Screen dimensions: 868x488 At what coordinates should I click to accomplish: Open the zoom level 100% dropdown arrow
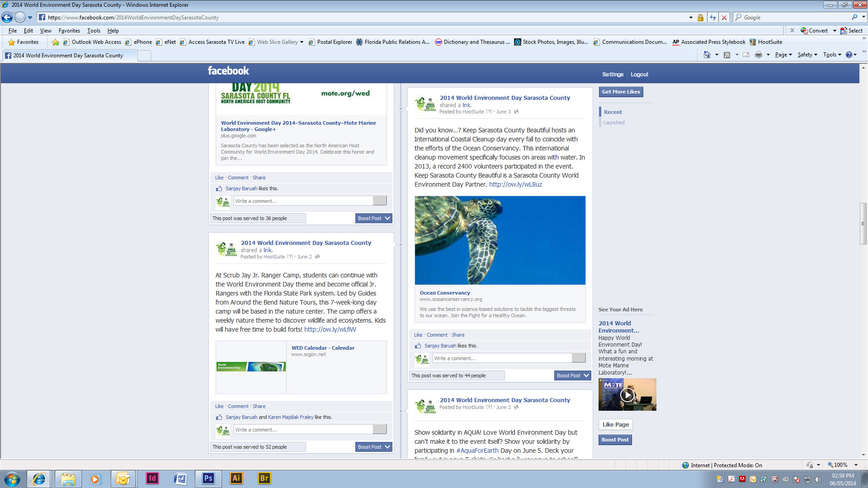point(856,465)
